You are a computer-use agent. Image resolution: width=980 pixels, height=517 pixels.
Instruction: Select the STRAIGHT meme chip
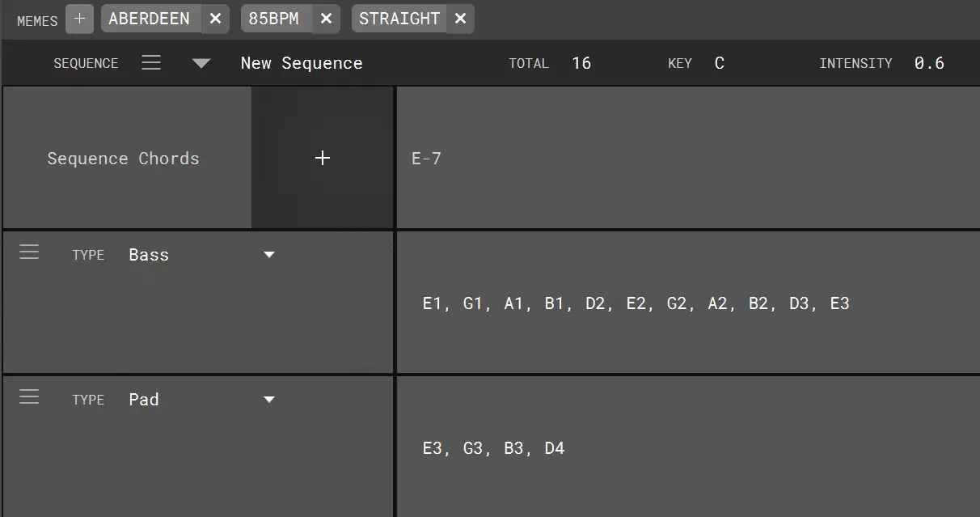tap(399, 19)
